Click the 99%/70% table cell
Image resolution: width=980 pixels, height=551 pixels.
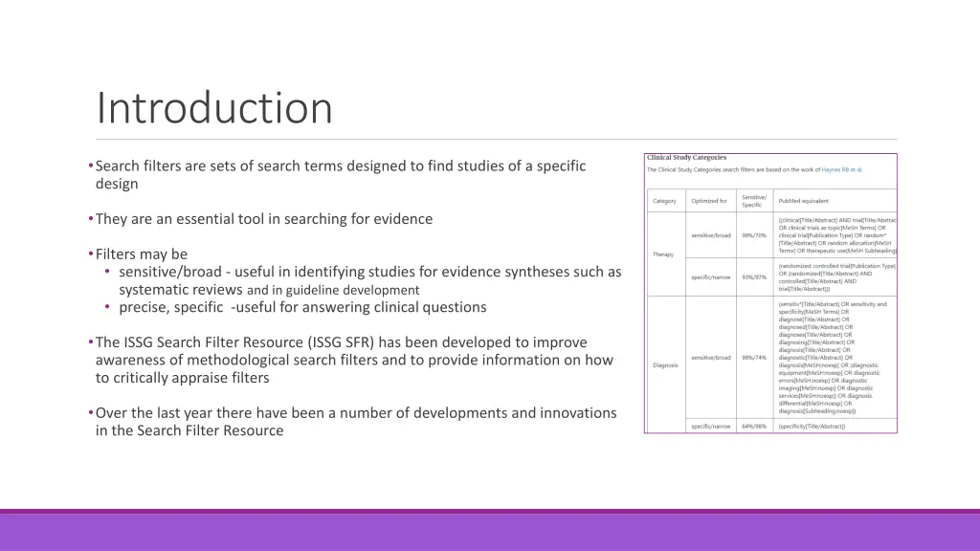[754, 235]
